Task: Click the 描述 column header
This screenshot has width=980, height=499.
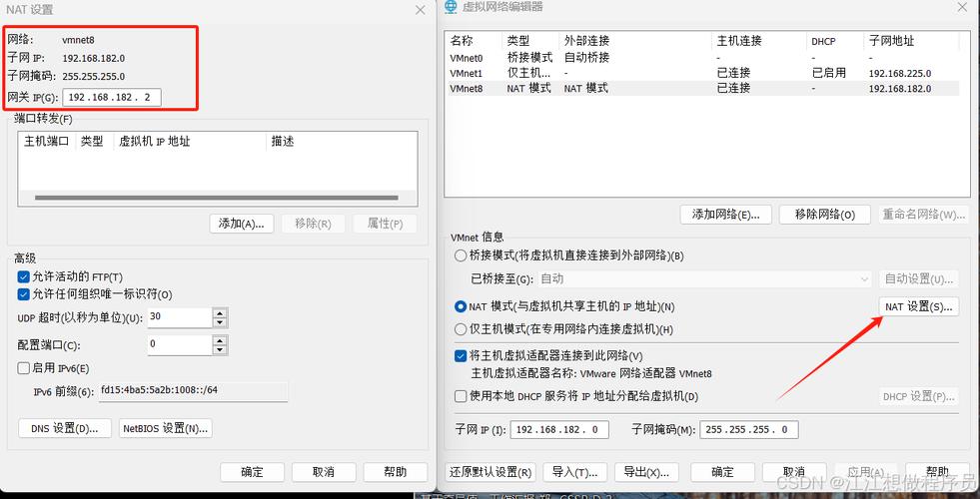Action: (342, 142)
